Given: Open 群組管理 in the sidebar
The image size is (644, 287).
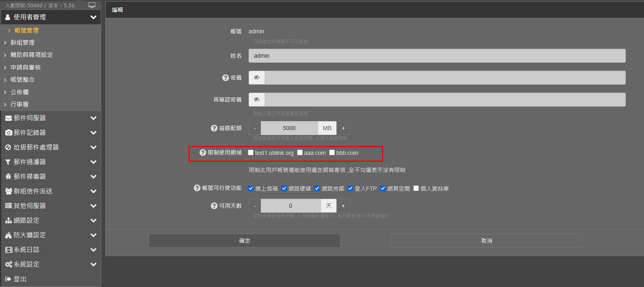Looking at the screenshot, I should tap(22, 43).
